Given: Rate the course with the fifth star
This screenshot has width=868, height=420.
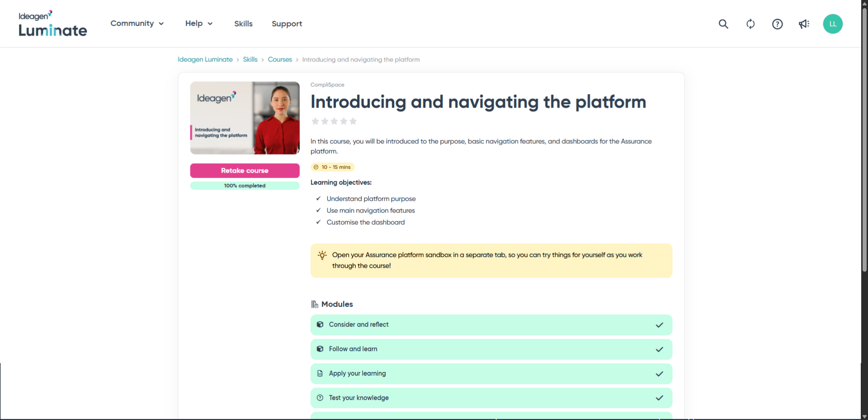Looking at the screenshot, I should 353,121.
